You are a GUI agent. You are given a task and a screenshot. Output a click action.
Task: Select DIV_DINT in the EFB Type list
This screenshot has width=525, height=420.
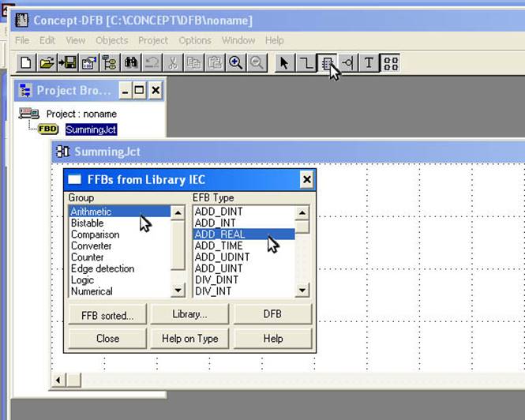[x=244, y=279]
